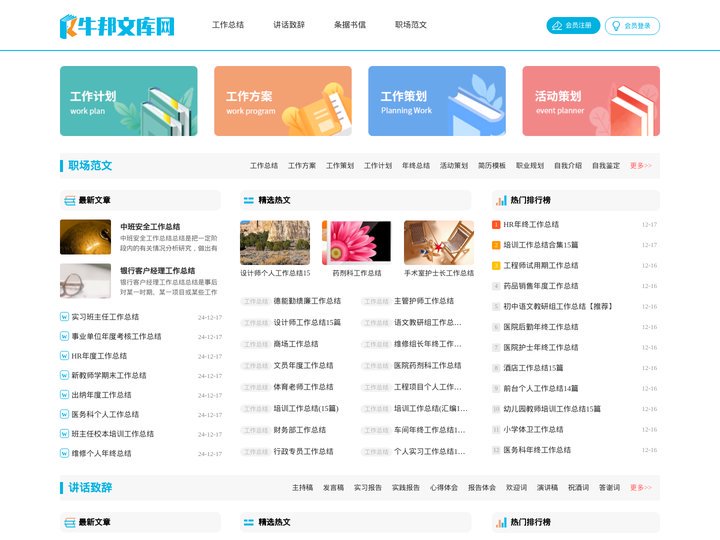The height and width of the screenshot is (540, 720).
Task: Open the 条据书信 navigation menu item
Action: 350,25
